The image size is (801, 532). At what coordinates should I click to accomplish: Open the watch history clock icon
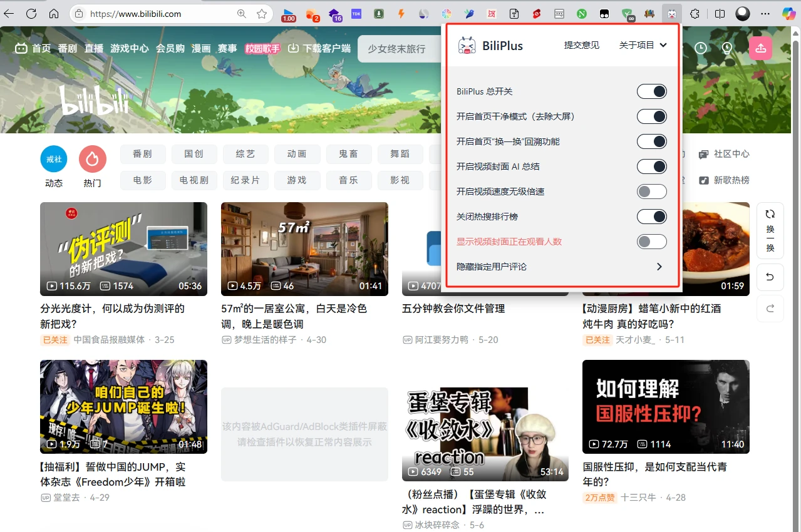click(701, 48)
